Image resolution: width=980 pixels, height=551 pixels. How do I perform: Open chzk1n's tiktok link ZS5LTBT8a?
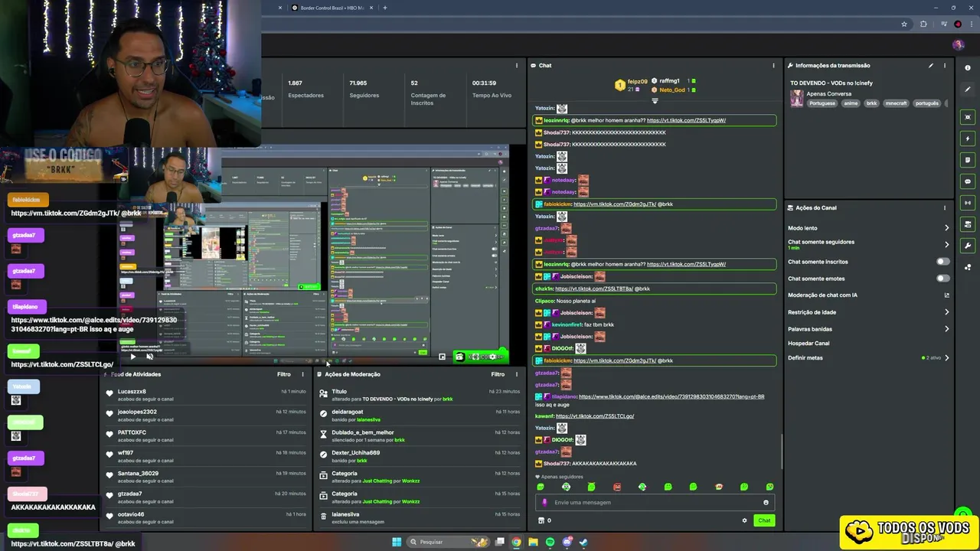pyautogui.click(x=594, y=289)
